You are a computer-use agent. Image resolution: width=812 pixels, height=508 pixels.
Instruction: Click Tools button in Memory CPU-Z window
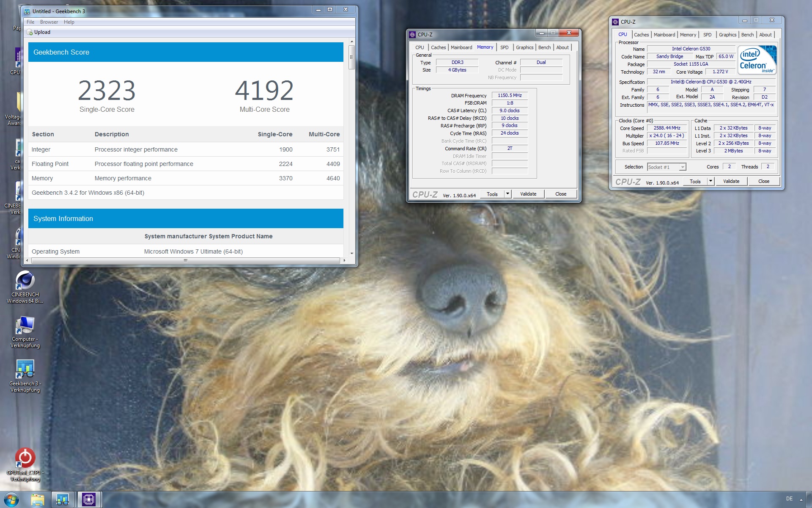(x=492, y=194)
